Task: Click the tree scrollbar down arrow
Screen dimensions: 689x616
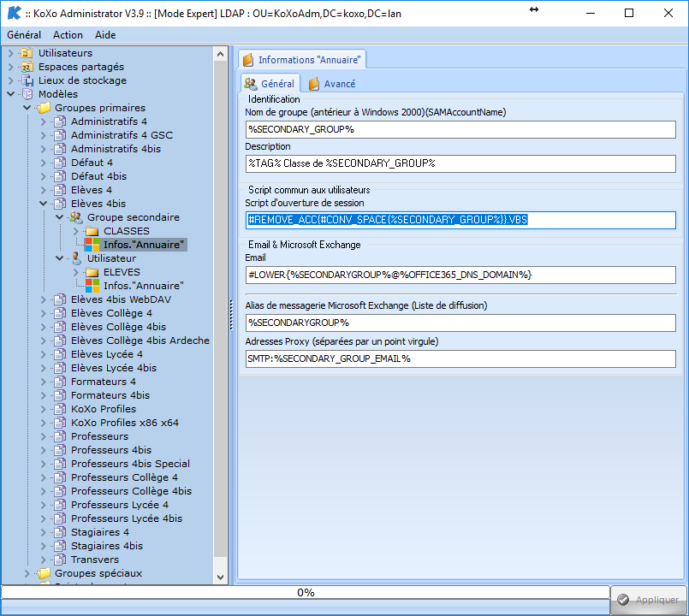Action: tap(221, 577)
